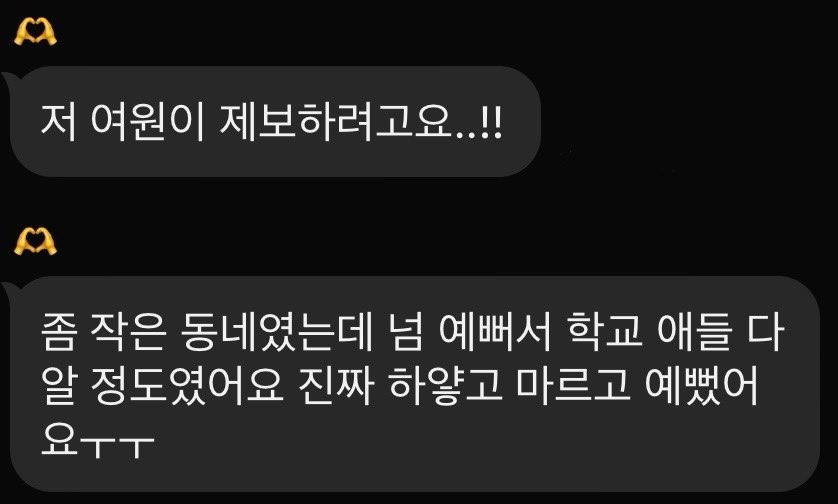Click the word '알' starting the second line
The width and height of the screenshot is (838, 504).
[59, 387]
